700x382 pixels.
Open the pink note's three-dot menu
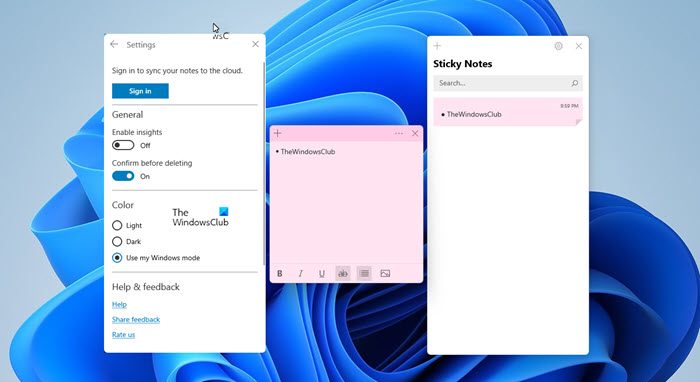pos(399,133)
